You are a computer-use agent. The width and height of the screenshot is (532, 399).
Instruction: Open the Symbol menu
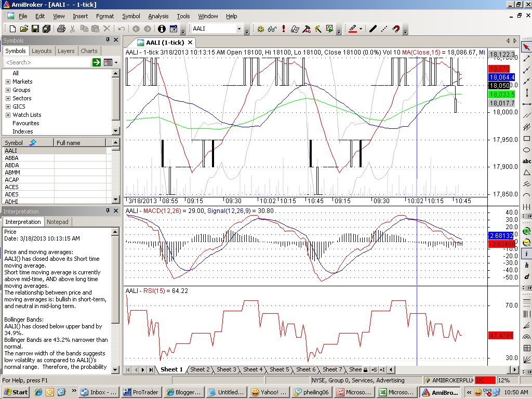tap(131, 16)
